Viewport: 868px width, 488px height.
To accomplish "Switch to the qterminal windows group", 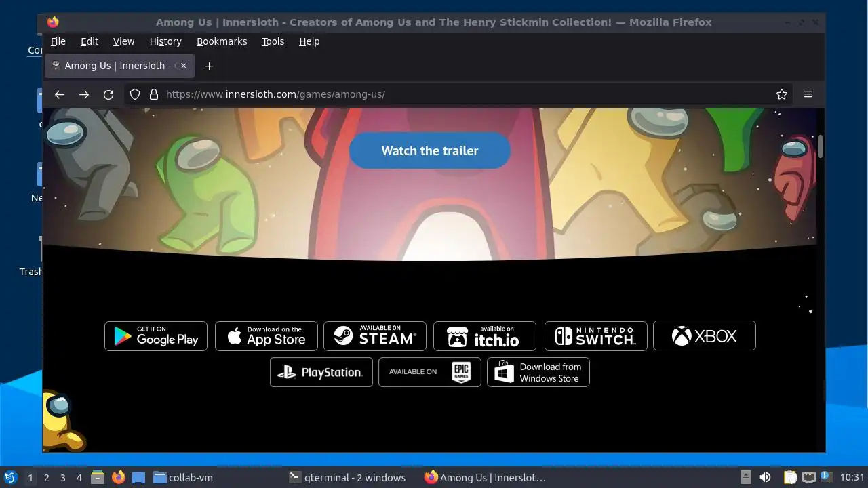I will [x=347, y=478].
